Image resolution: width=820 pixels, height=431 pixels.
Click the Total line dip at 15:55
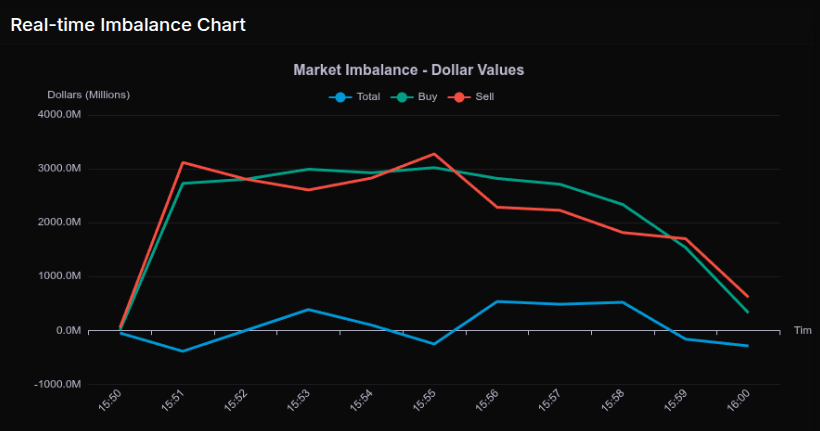[x=434, y=344]
